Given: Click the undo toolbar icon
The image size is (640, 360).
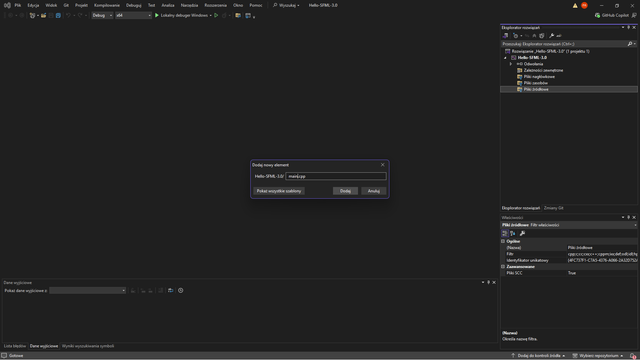Looking at the screenshot, I should (68, 16).
